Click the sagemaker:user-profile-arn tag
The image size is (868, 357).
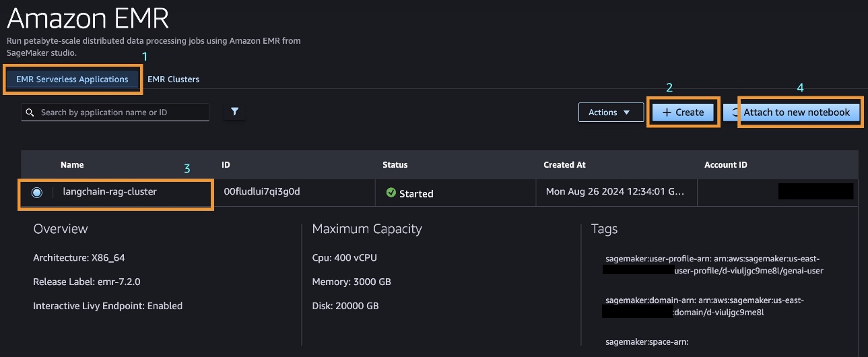coord(714,265)
